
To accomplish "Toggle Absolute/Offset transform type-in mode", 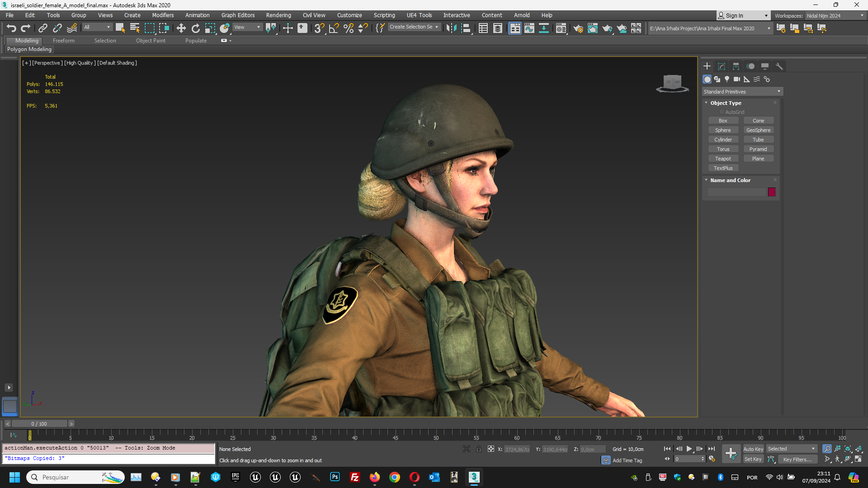I will (x=491, y=449).
